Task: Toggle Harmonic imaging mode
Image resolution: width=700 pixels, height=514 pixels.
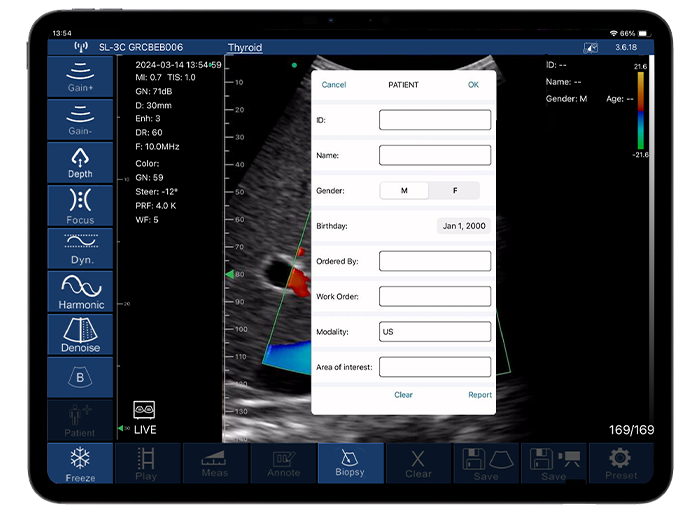Action: 80,292
